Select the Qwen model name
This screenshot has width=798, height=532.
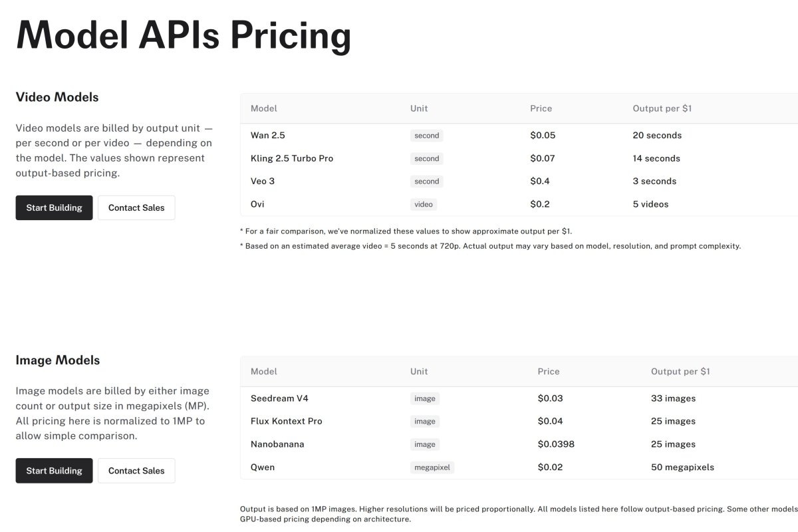(x=263, y=467)
